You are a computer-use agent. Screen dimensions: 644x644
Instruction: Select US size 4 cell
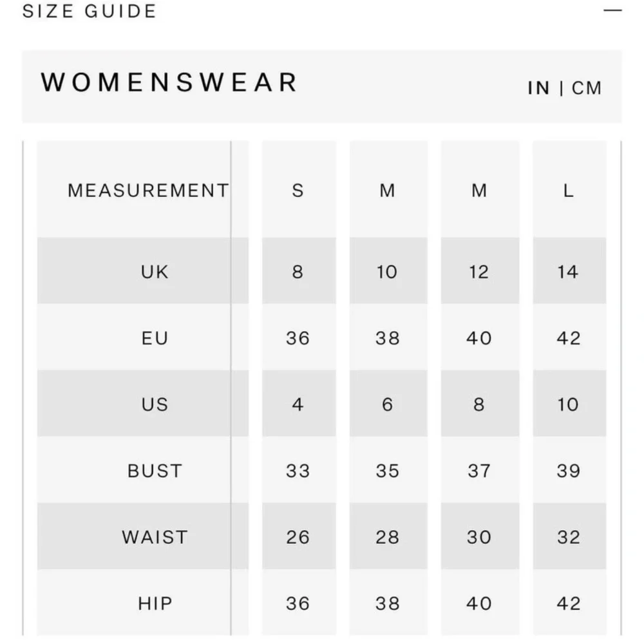[298, 404]
